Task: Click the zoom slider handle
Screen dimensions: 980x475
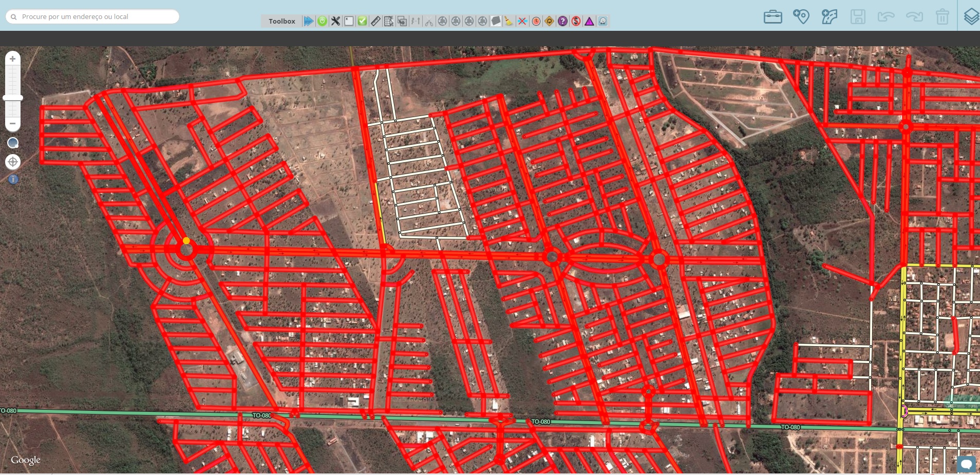Action: [13, 98]
